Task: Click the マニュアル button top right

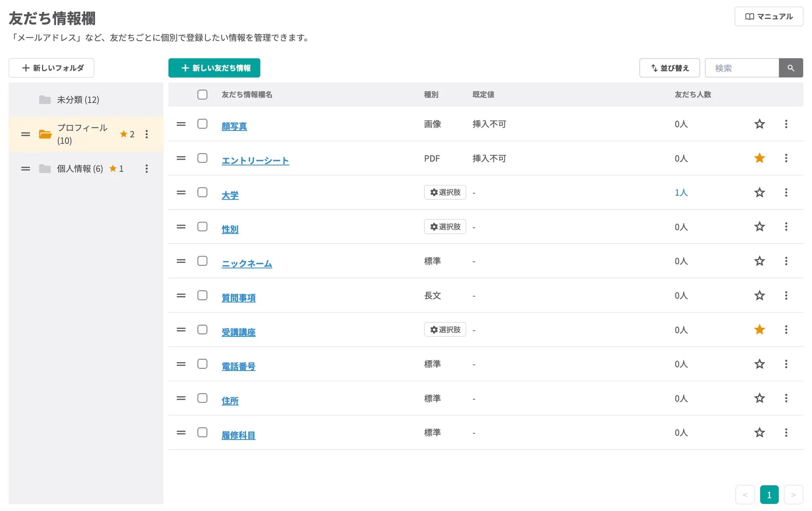Action: click(768, 16)
